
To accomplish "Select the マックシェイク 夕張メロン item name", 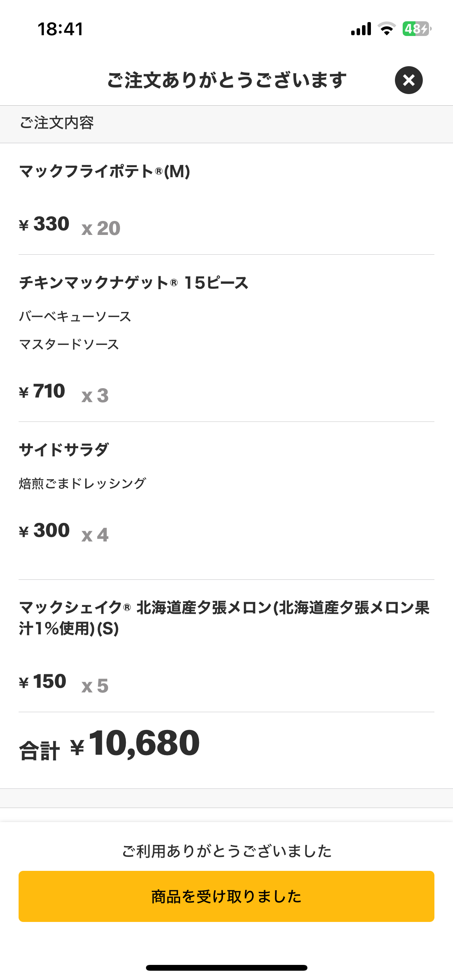I will coord(224,618).
